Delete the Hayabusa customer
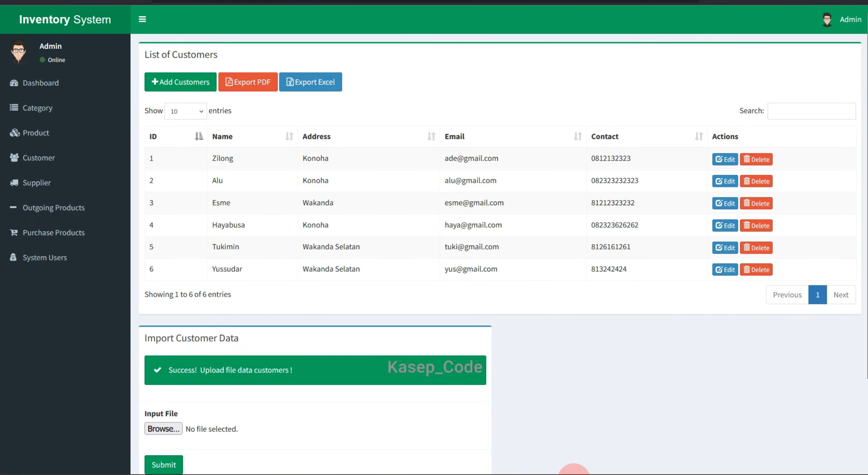Screen dimensions: 868x475 pyautogui.click(x=756, y=225)
